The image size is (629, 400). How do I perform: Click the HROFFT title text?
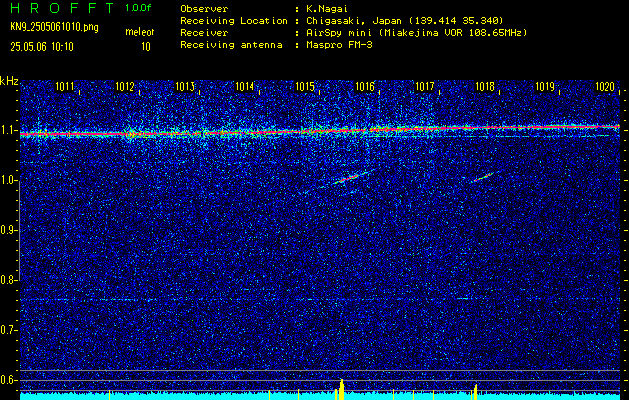click(62, 8)
